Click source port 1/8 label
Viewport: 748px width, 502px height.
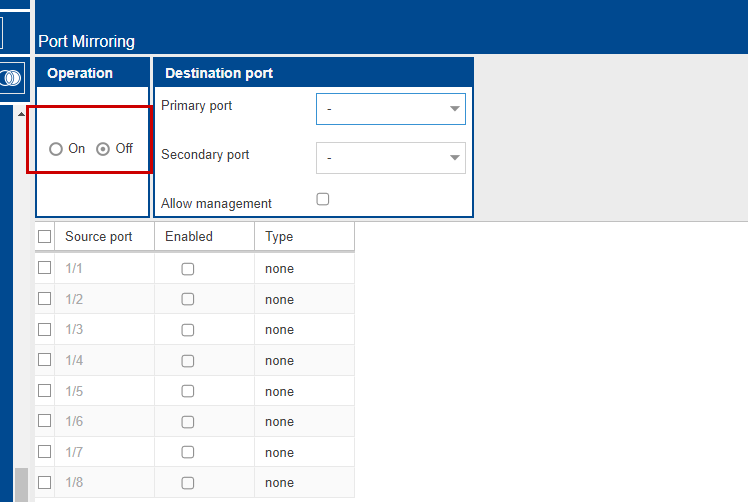[x=74, y=483]
